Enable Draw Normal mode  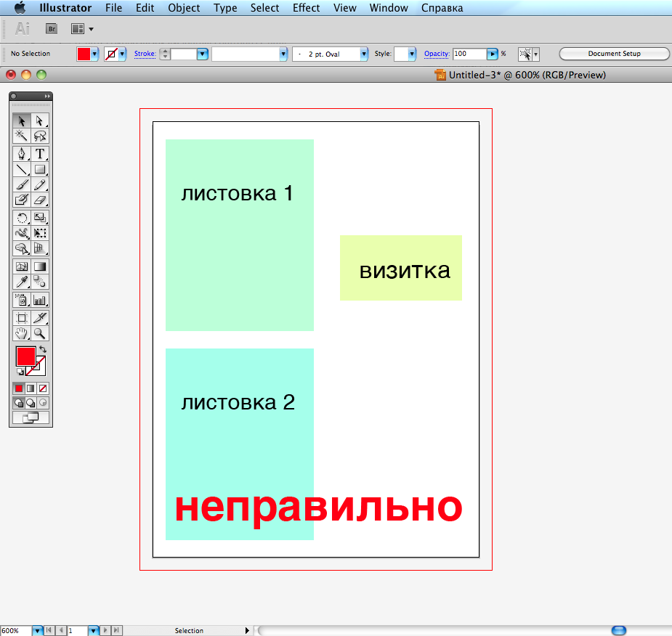19,403
